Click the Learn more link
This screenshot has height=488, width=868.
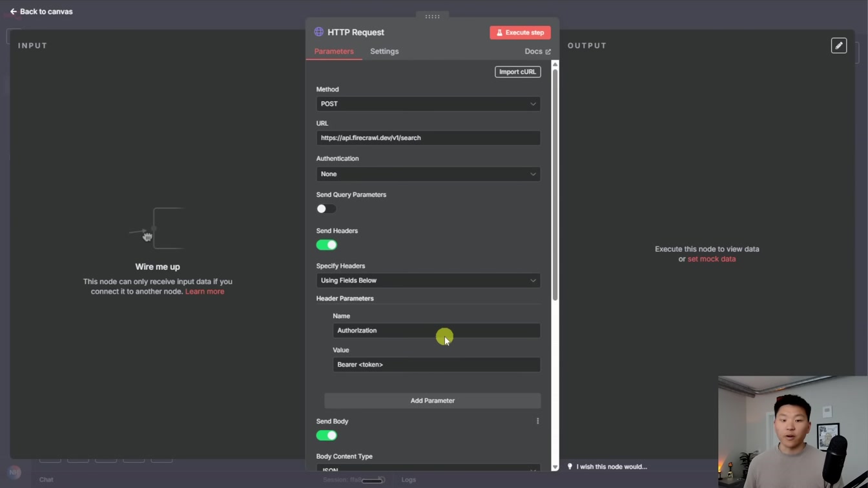click(x=205, y=292)
